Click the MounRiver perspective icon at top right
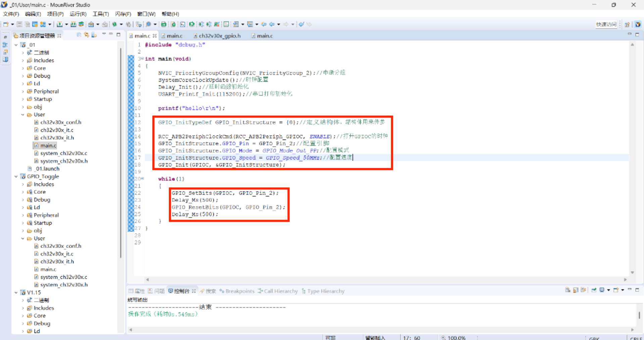Screen dimensions: 644x340 [x=638, y=24]
